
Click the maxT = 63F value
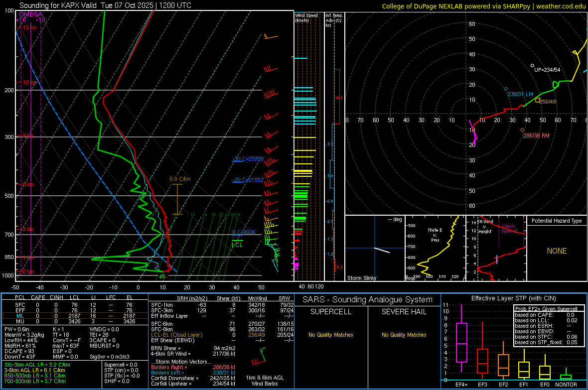click(66, 346)
